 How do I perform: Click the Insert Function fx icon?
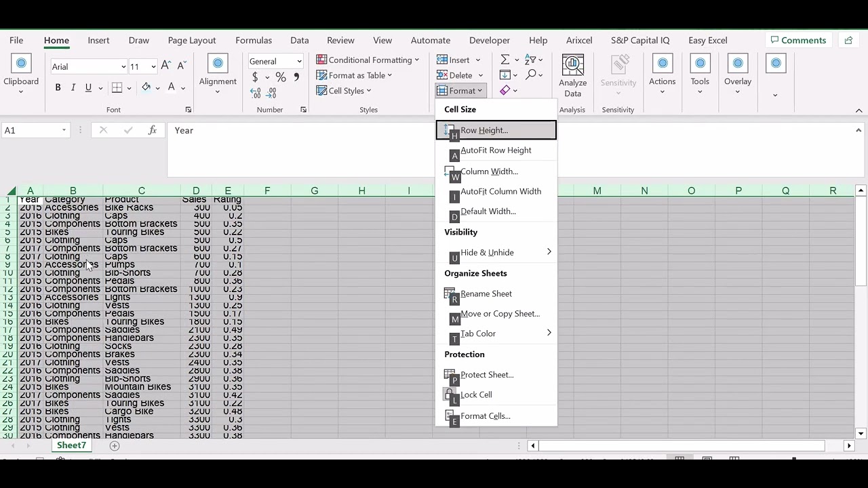[153, 130]
